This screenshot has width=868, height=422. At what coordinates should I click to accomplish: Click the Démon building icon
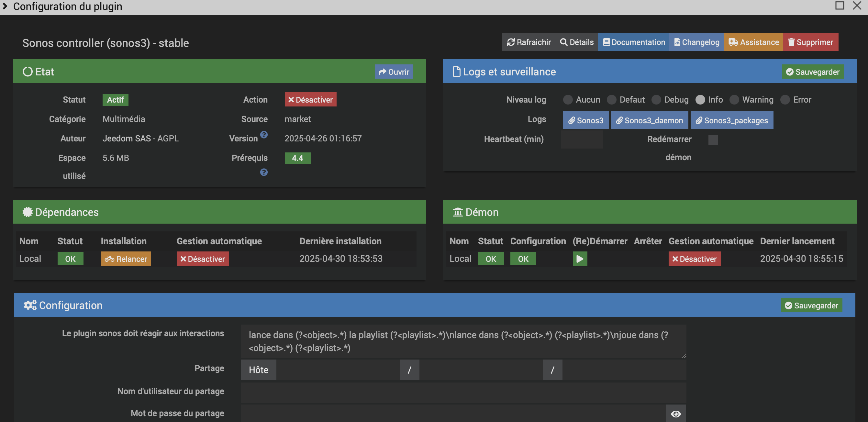[x=457, y=212]
